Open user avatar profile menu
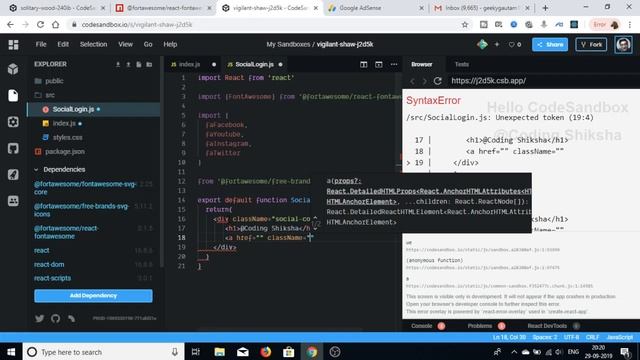This screenshot has width=640, height=360. (623, 44)
